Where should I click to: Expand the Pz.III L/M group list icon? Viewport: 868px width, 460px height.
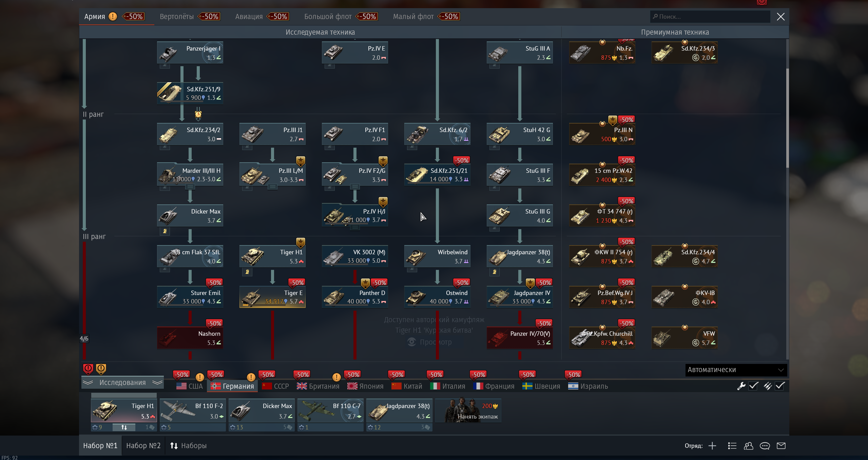click(272, 187)
